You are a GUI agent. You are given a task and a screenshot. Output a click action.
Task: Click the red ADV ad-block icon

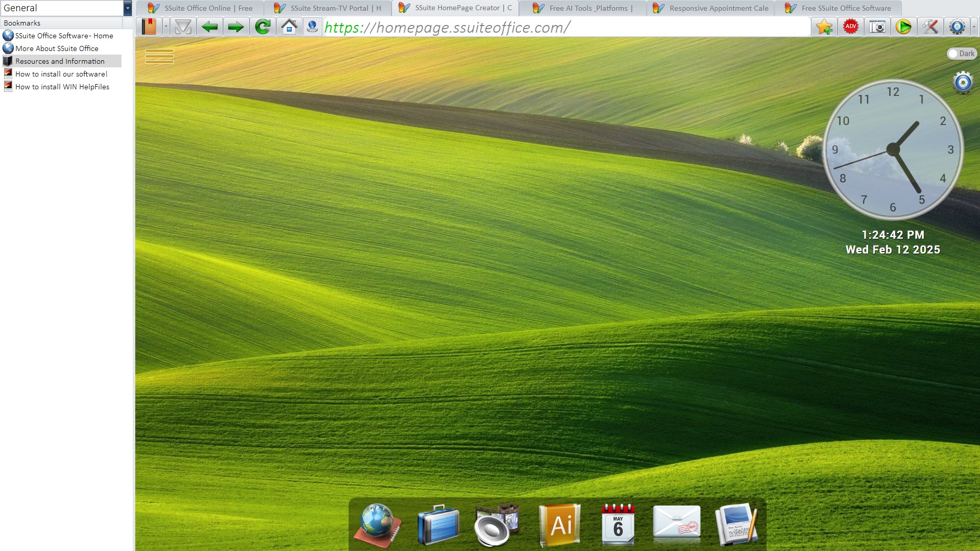[850, 27]
